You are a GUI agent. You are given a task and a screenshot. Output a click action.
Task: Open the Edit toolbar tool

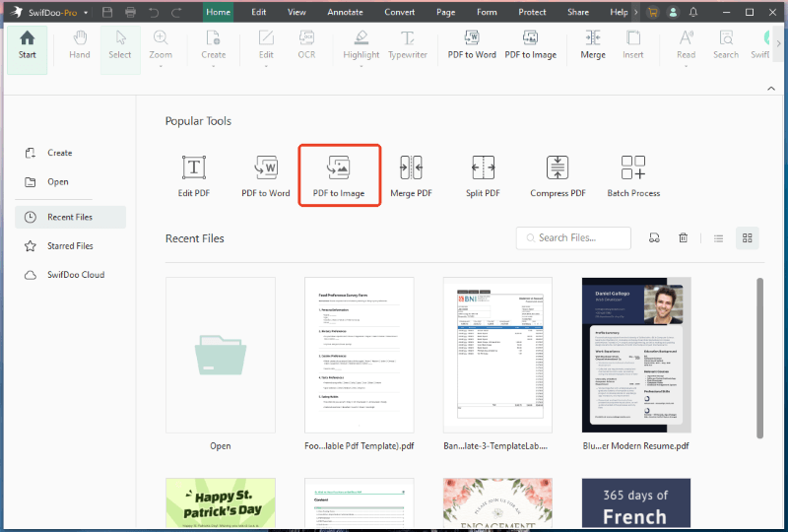266,47
